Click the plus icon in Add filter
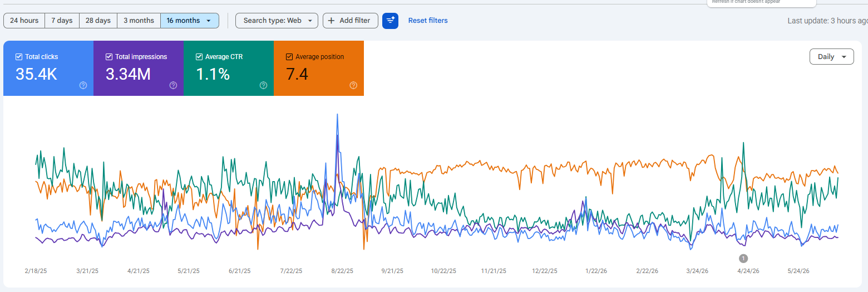This screenshot has height=292, width=868. pyautogui.click(x=332, y=21)
